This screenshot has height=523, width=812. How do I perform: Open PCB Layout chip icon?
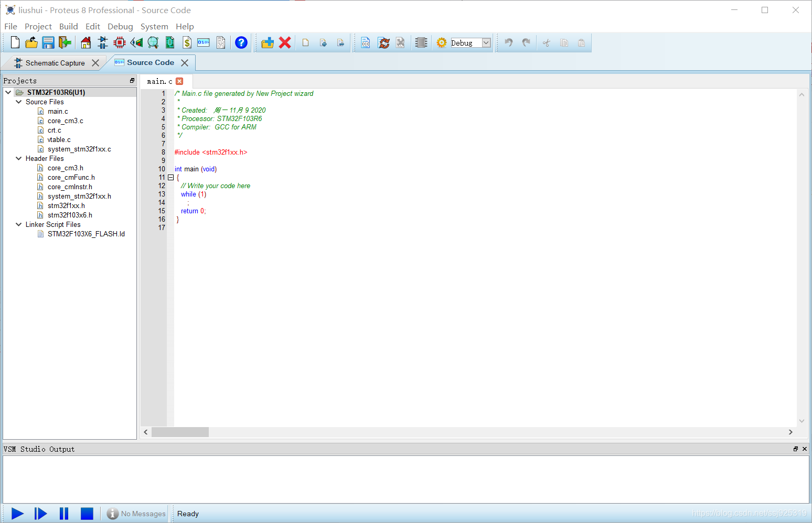pos(120,42)
